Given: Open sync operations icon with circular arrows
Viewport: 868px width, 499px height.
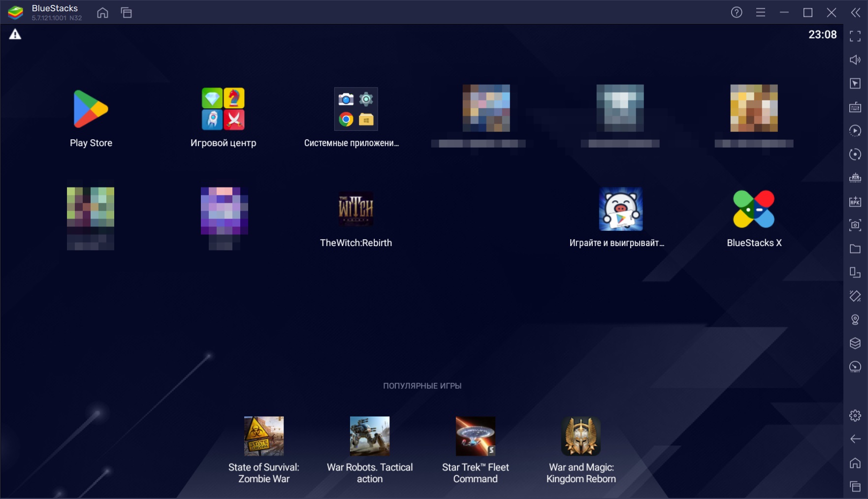Looking at the screenshot, I should pos(855,154).
